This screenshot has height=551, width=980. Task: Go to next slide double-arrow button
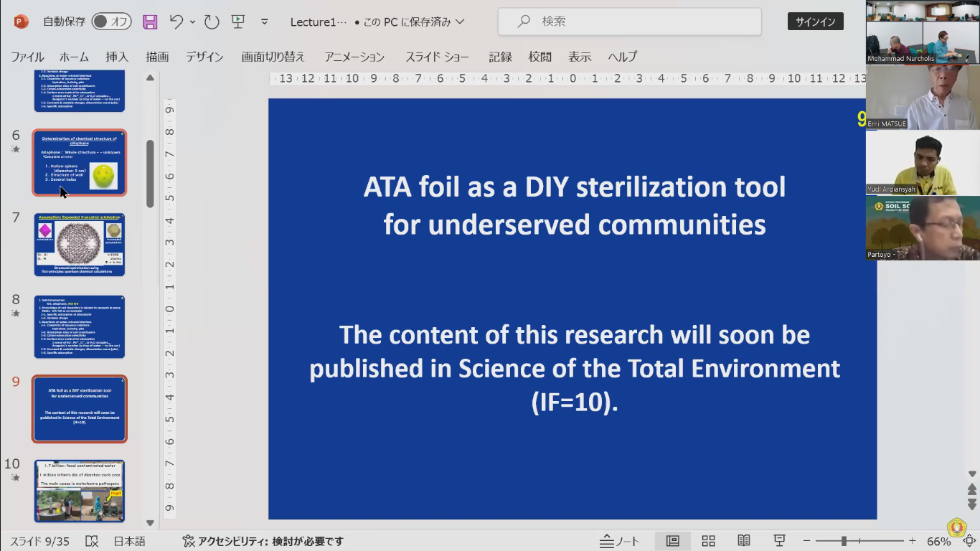pyautogui.click(x=972, y=505)
